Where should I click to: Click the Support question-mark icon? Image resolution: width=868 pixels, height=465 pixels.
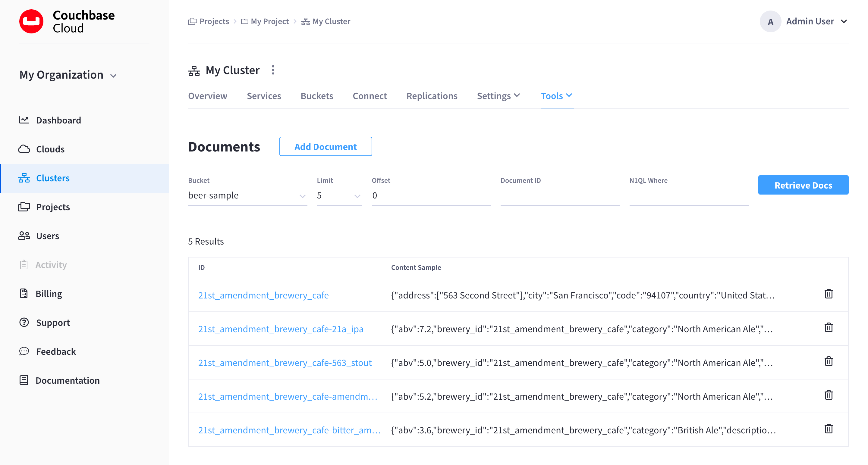[24, 322]
